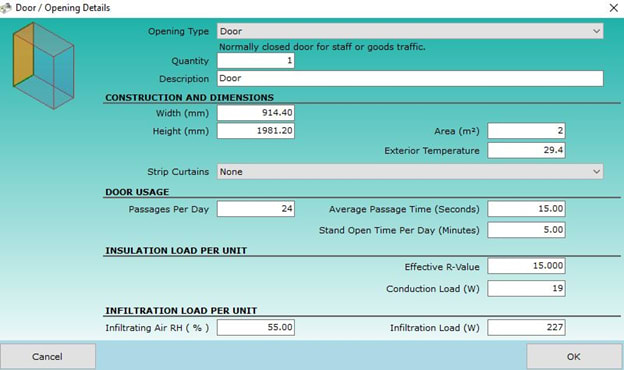
Task: Confirm door details with OK
Action: coord(574,356)
